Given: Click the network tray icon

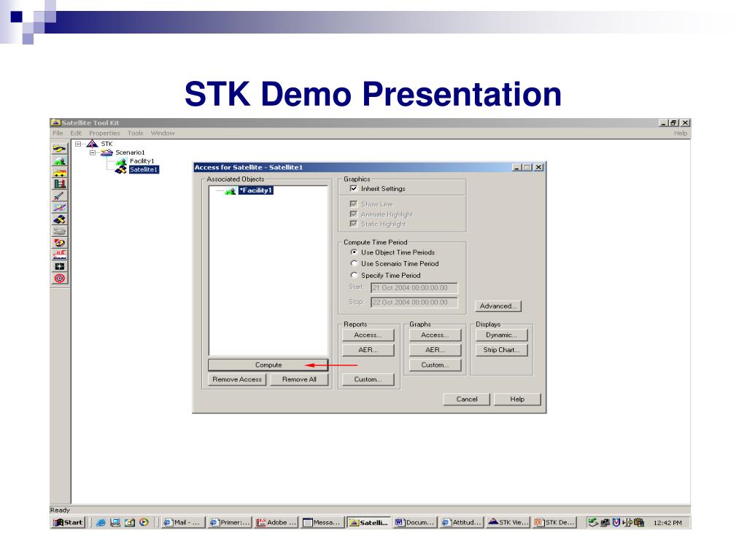Looking at the screenshot, I should click(x=605, y=523).
